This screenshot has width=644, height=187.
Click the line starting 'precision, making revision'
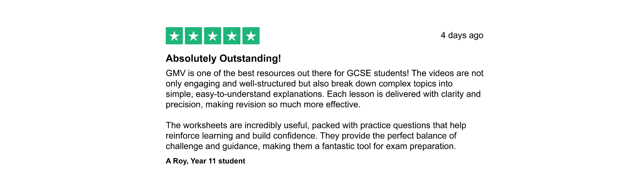(x=263, y=105)
